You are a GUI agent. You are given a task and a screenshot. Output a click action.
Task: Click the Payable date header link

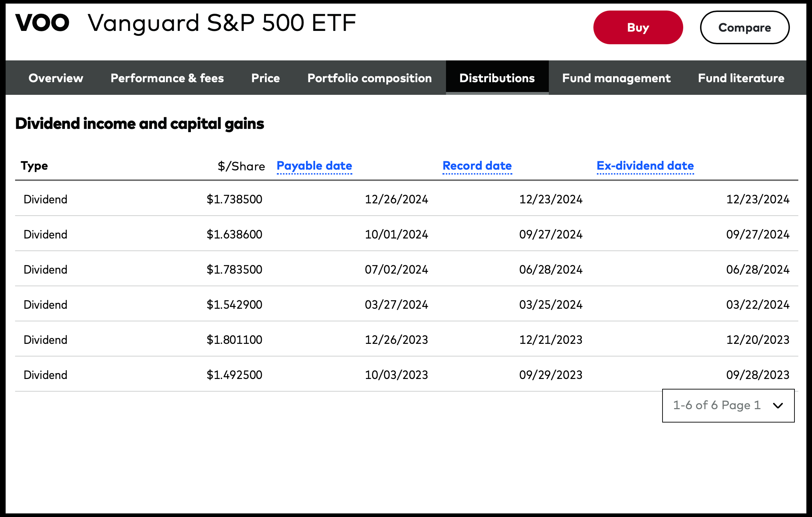[x=314, y=166]
